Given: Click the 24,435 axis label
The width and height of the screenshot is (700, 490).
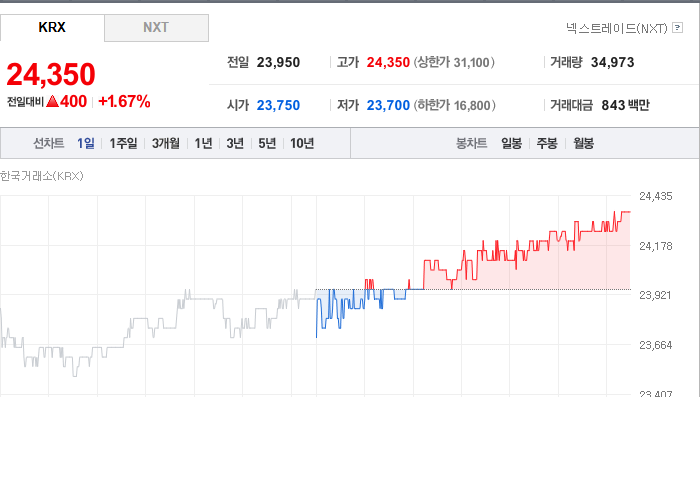Looking at the screenshot, I should 656,196.
